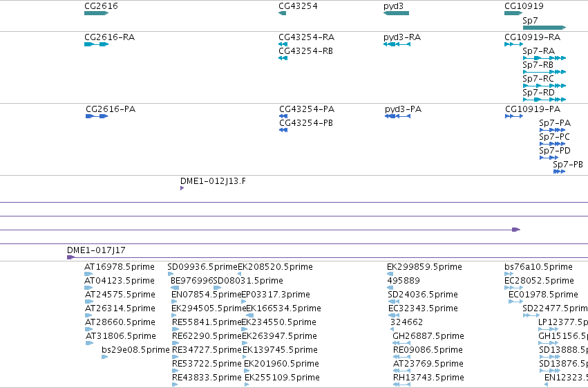
Task: Click the Sp7-PD protein feature
Action: pos(549,158)
